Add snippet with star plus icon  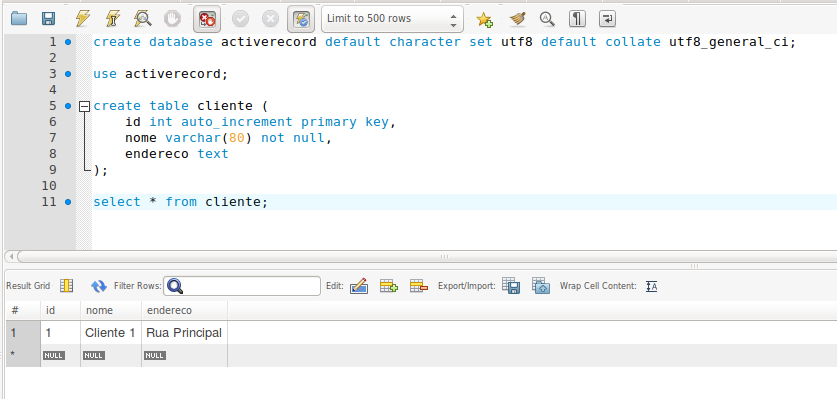tap(484, 19)
